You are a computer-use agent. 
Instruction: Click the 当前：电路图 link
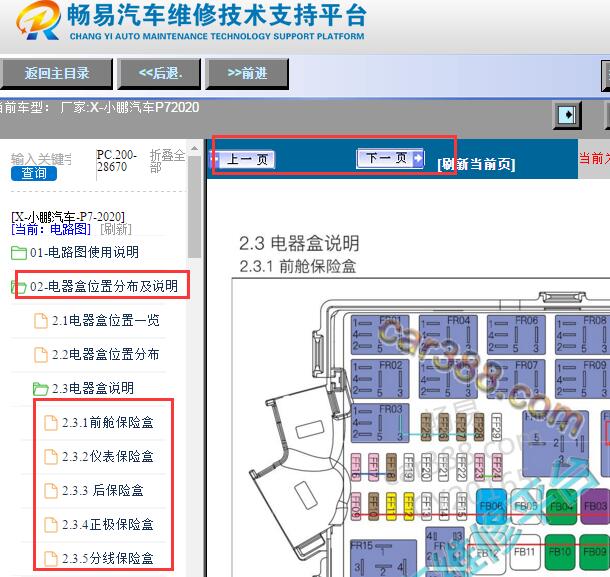point(51,229)
